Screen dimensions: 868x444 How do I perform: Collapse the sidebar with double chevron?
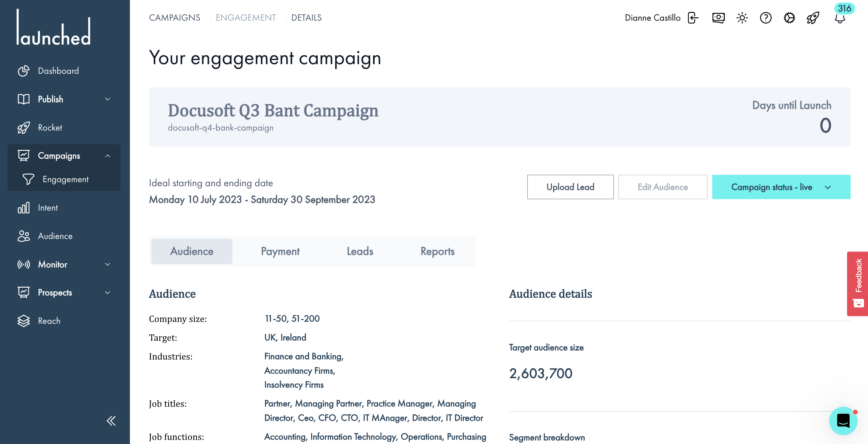[x=111, y=421]
